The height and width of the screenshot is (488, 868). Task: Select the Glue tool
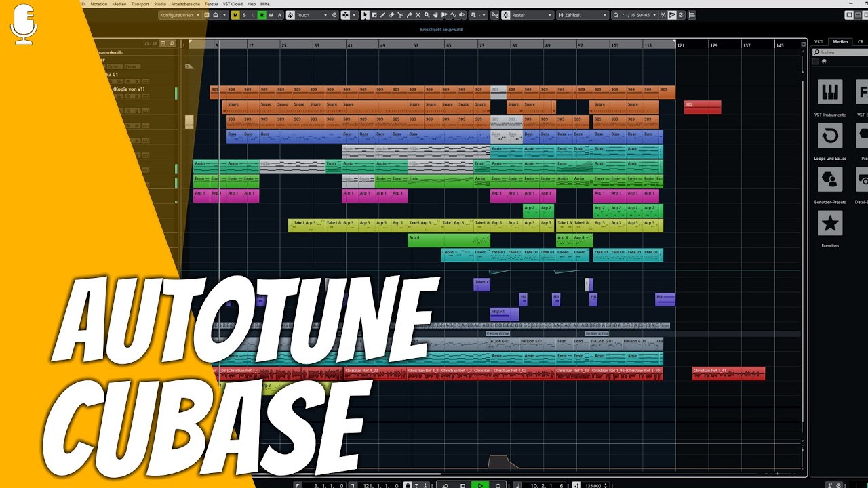tap(409, 15)
